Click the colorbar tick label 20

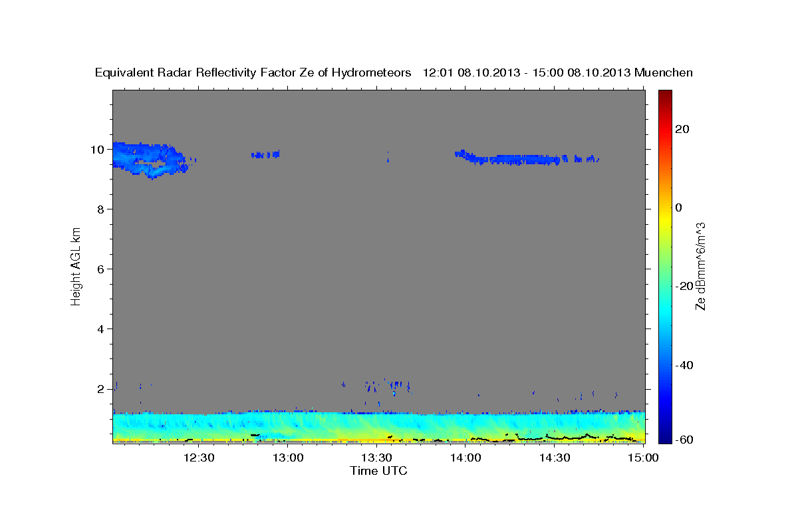point(683,129)
